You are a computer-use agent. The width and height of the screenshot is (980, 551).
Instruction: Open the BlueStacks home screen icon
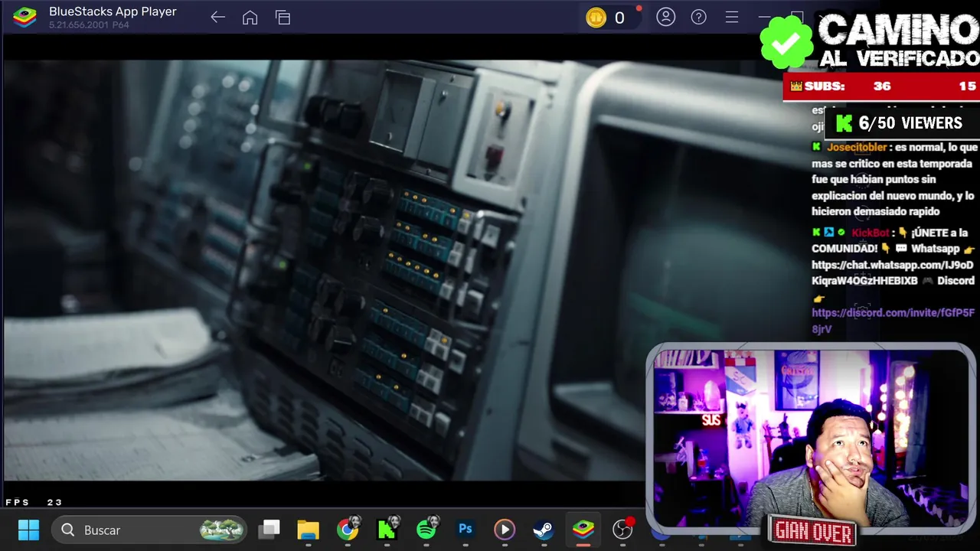tap(250, 18)
